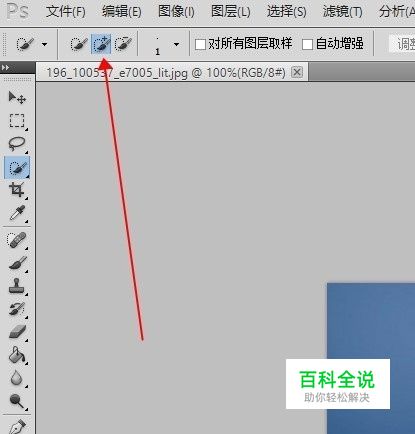The height and width of the screenshot is (434, 415).
Task: Select the Eyedropper tool
Action: tap(17, 213)
